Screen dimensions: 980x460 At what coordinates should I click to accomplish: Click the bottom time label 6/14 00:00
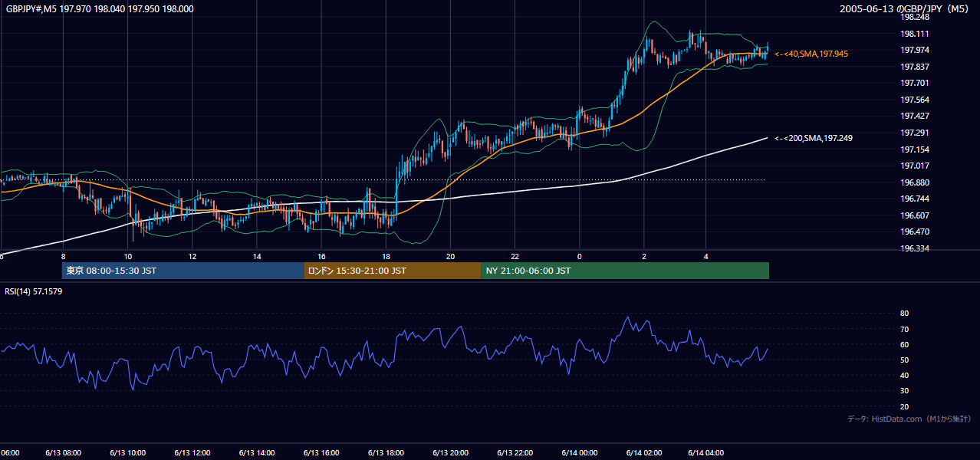pyautogui.click(x=579, y=453)
